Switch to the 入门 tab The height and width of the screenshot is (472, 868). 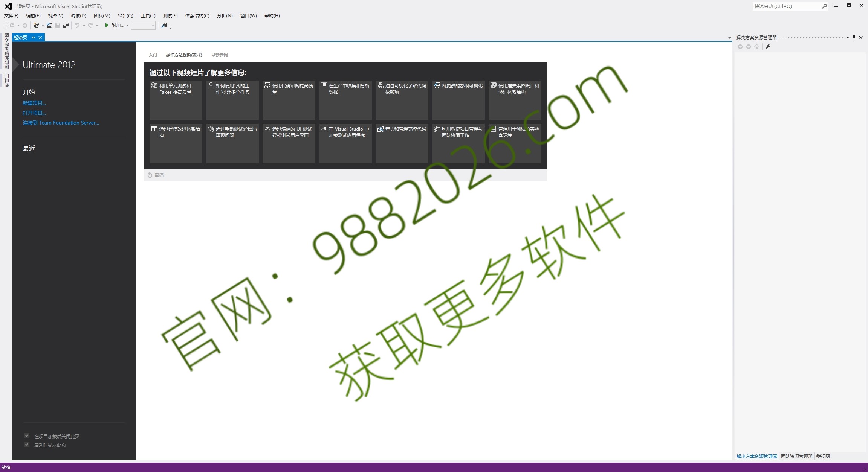153,55
